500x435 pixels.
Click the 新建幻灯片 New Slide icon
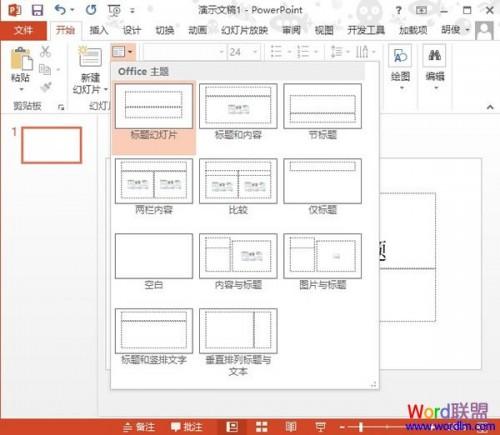90,57
